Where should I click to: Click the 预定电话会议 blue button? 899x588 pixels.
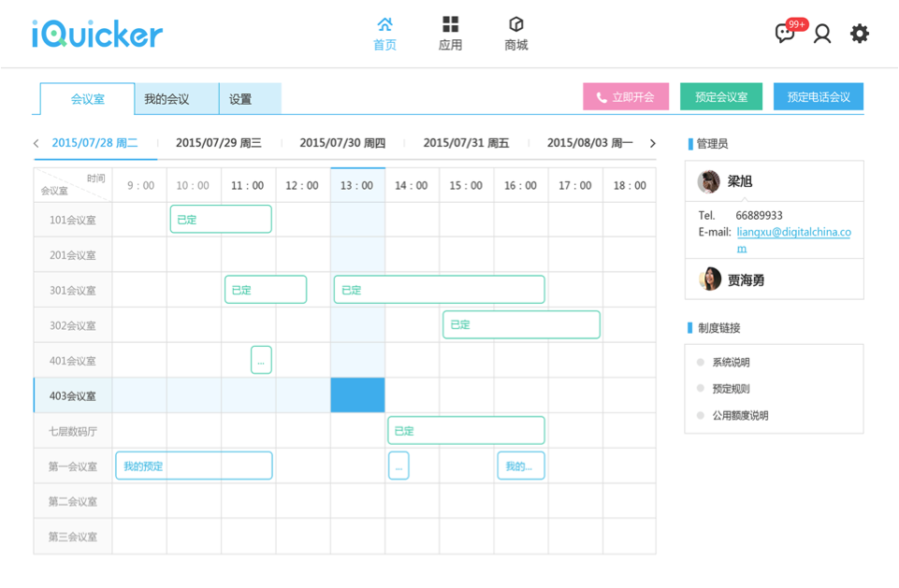818,97
